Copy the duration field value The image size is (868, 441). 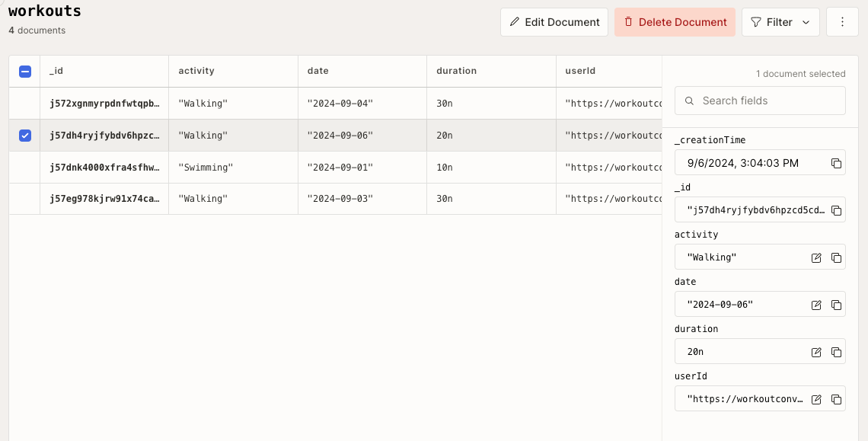point(837,353)
